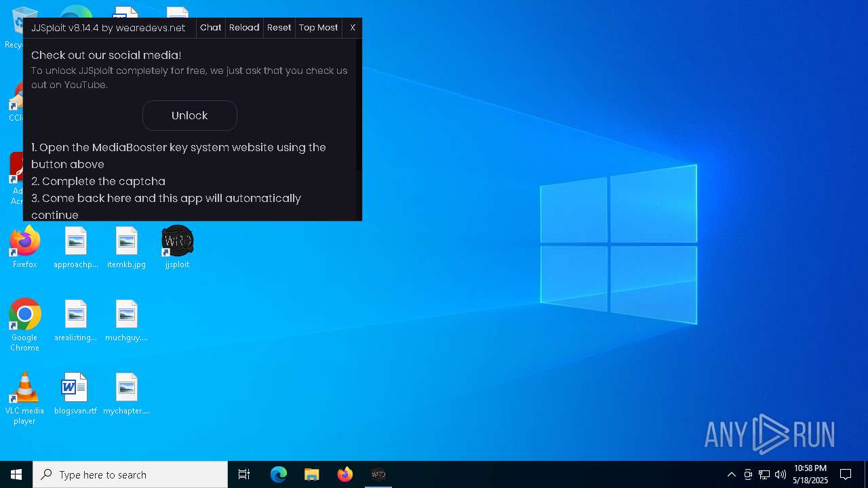
Task: Launch Firefox from the taskbar
Action: [x=344, y=474]
